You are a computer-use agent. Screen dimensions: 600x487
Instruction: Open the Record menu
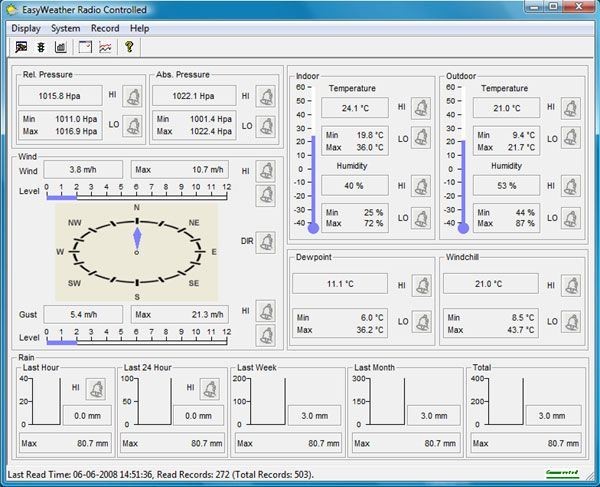point(105,29)
